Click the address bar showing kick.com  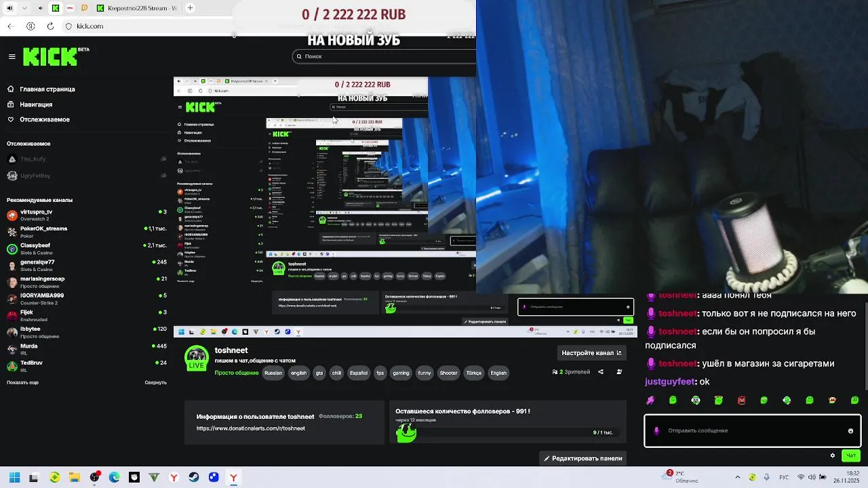(x=90, y=26)
